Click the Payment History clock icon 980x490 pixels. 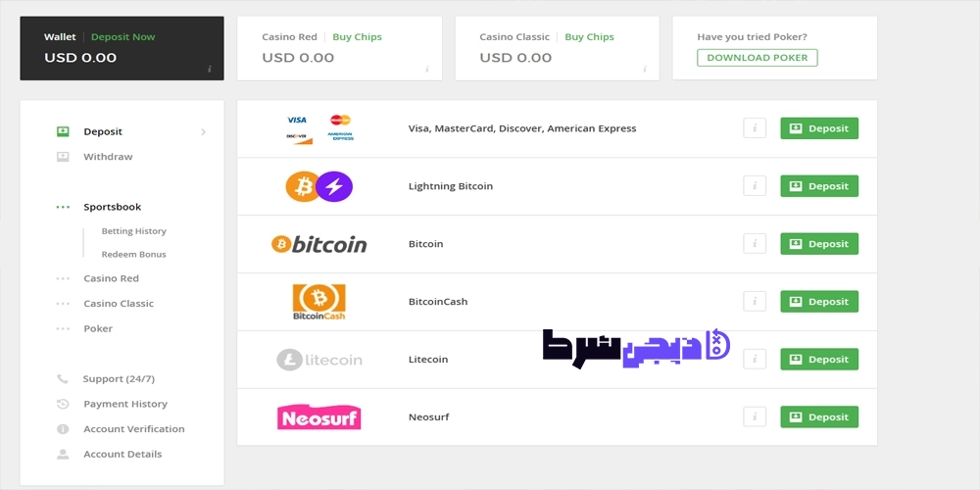[x=63, y=404]
